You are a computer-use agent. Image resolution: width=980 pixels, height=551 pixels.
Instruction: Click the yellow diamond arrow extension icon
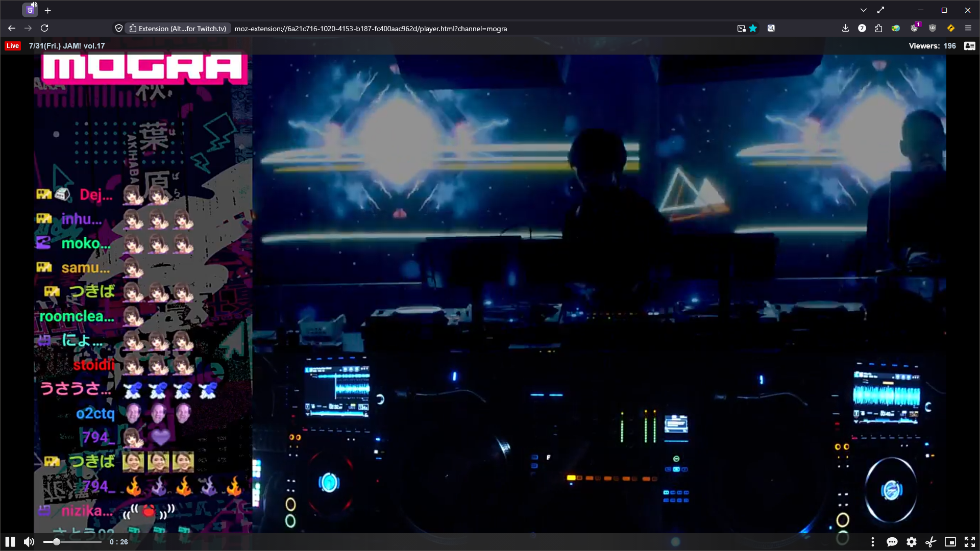950,29
